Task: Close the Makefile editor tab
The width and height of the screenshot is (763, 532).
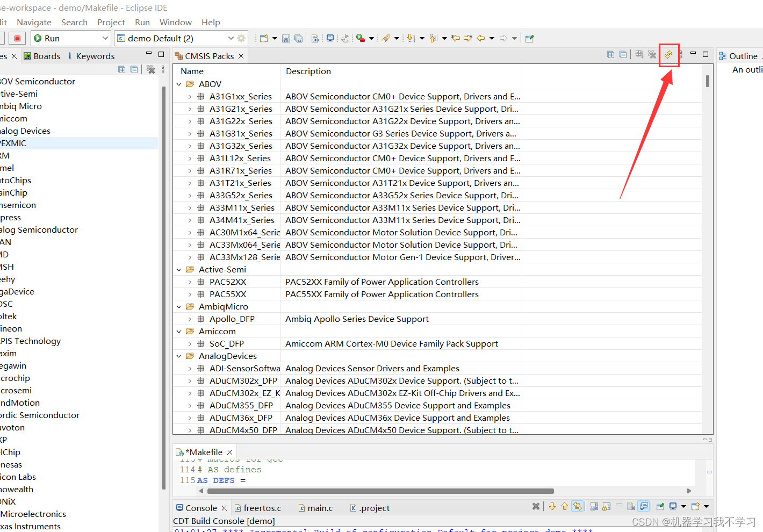Action: coord(229,452)
